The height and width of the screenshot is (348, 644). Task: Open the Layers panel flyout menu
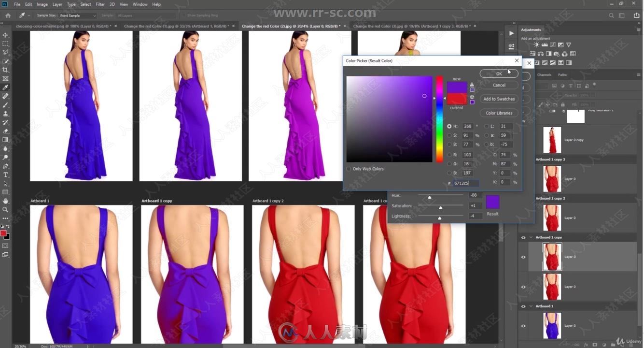coord(639,75)
